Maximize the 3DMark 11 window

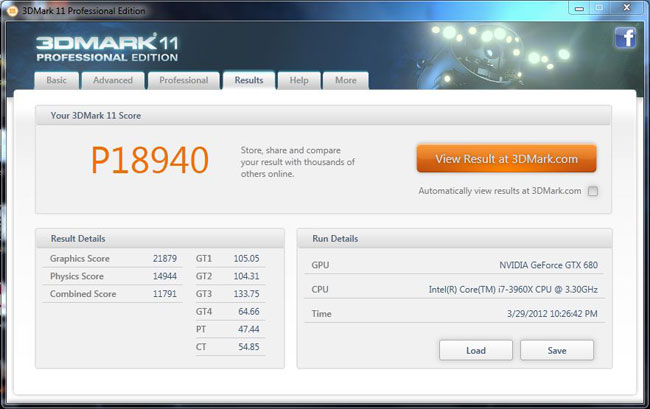pyautogui.click(x=599, y=8)
